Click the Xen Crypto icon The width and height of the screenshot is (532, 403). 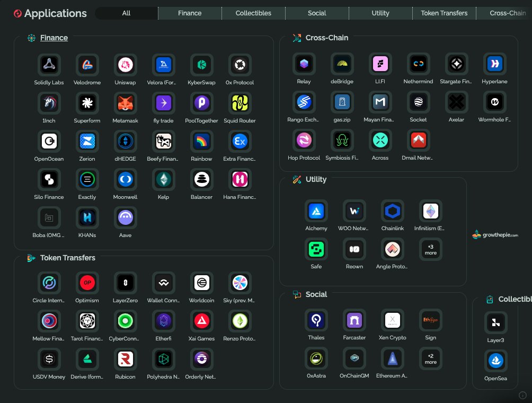click(x=393, y=320)
